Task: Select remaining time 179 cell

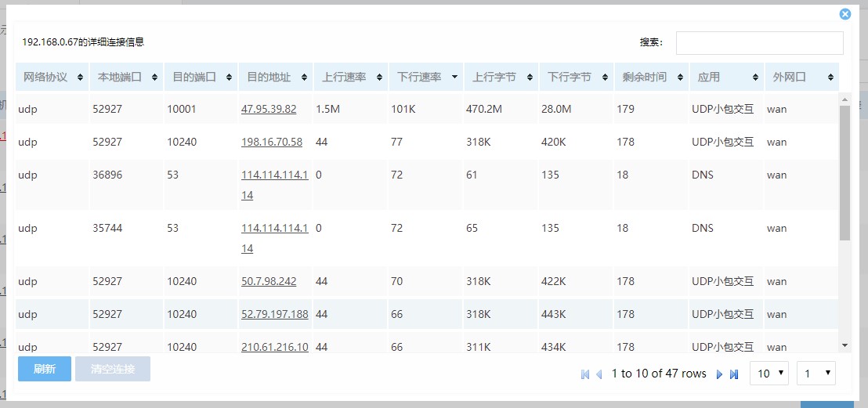Action: [652, 109]
